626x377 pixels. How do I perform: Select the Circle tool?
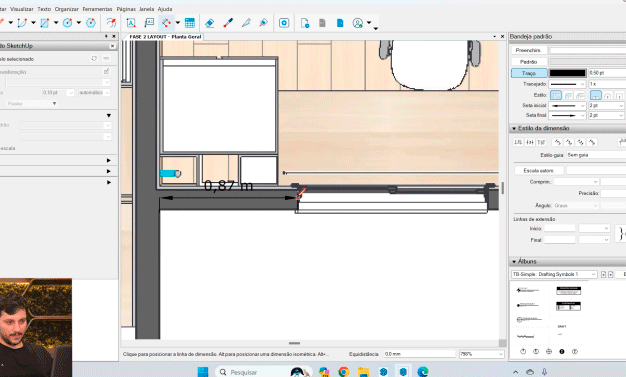(67, 23)
